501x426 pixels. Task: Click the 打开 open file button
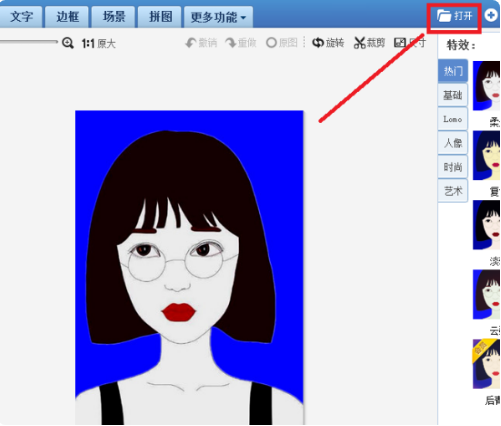coord(454,16)
